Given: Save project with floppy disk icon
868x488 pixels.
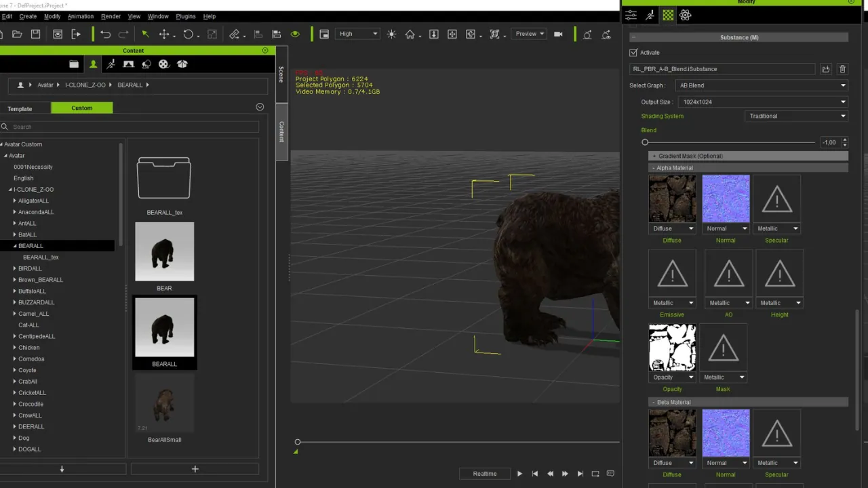Looking at the screenshot, I should click(x=35, y=34).
